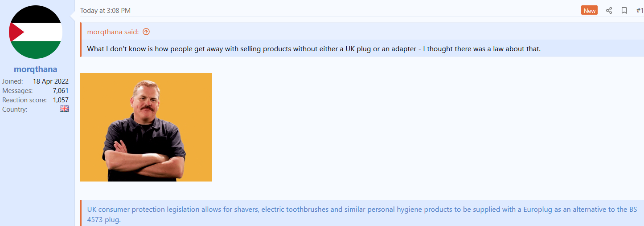Open morqthana's profile from sidebar username

pyautogui.click(x=36, y=69)
